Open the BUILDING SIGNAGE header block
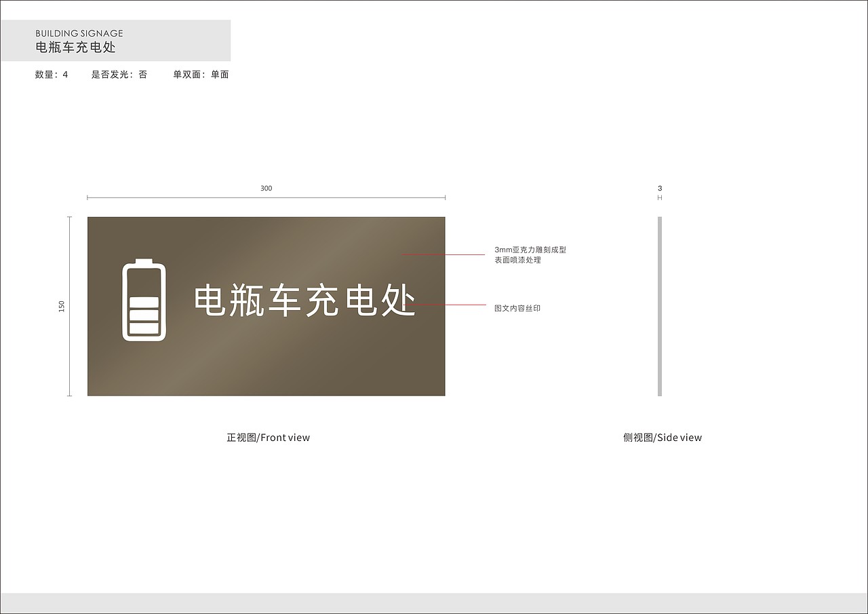This screenshot has width=868, height=614. point(79,33)
